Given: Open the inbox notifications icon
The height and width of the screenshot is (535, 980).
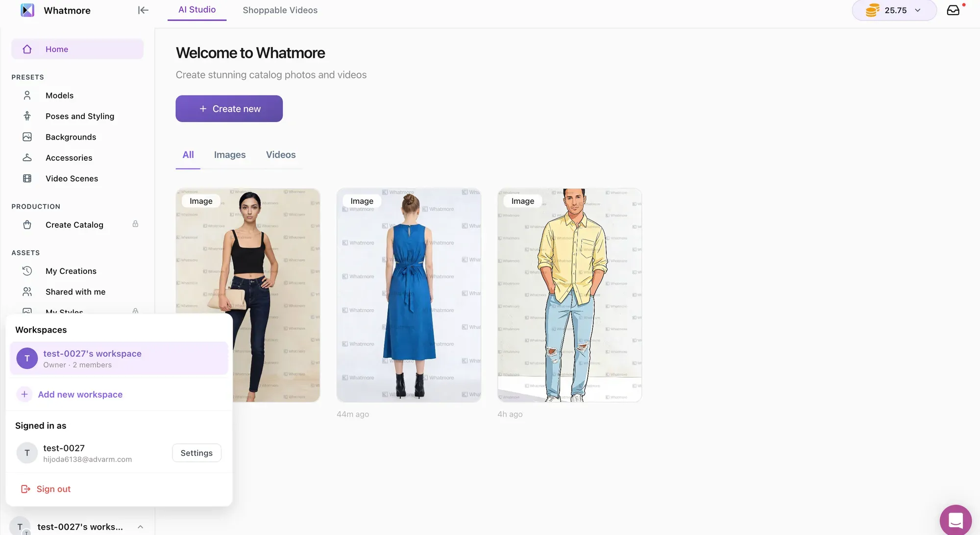Looking at the screenshot, I should pos(953,10).
